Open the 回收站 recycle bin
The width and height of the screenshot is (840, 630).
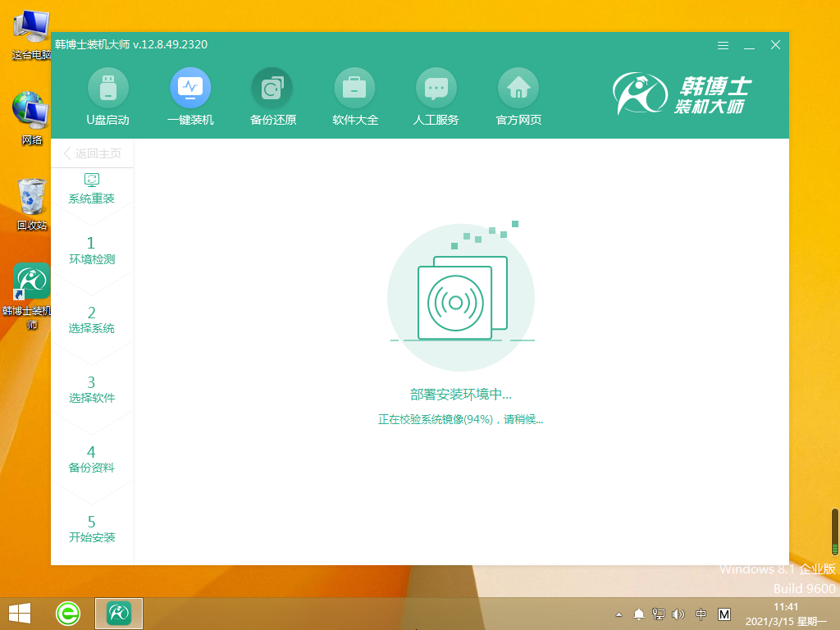31,197
